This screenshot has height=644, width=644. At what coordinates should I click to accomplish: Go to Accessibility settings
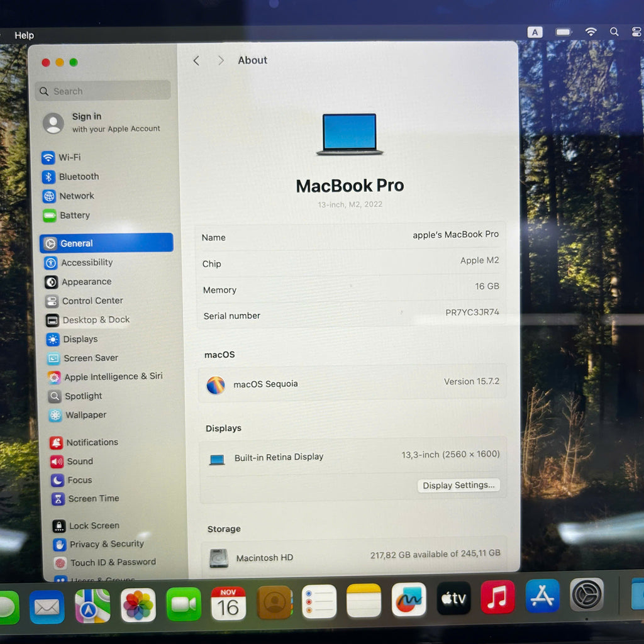point(86,263)
